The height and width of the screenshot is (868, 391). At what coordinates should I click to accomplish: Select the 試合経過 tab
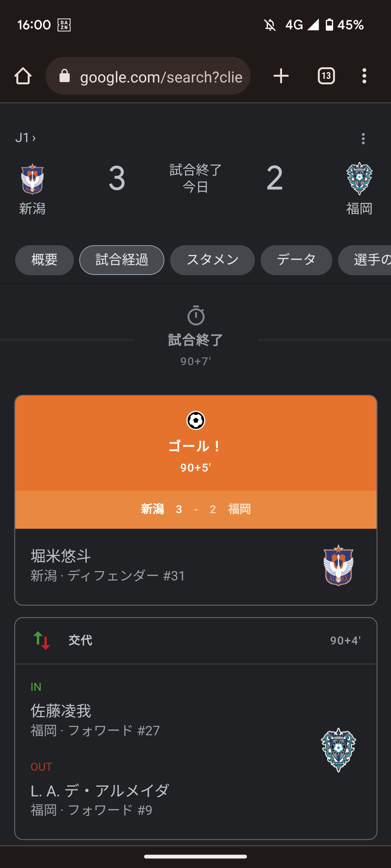coord(122,260)
